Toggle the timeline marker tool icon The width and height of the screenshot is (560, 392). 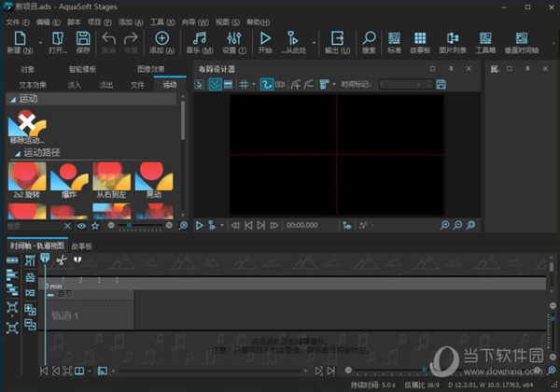(45, 259)
